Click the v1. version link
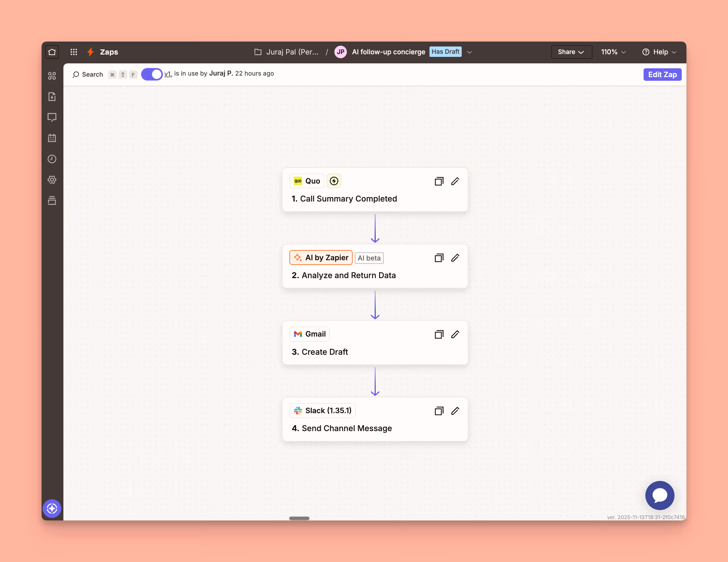The width and height of the screenshot is (728, 562). pos(168,73)
